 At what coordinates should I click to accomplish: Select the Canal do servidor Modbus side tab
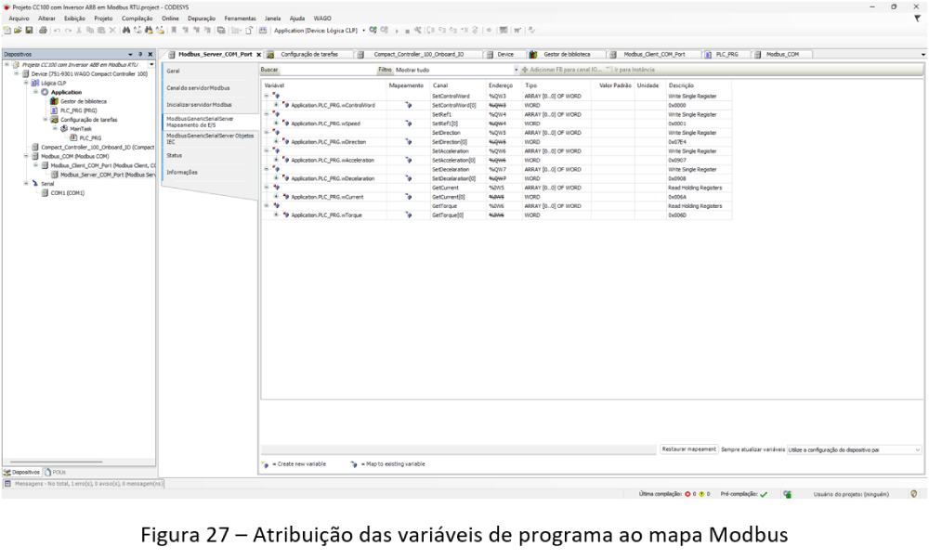(199, 87)
